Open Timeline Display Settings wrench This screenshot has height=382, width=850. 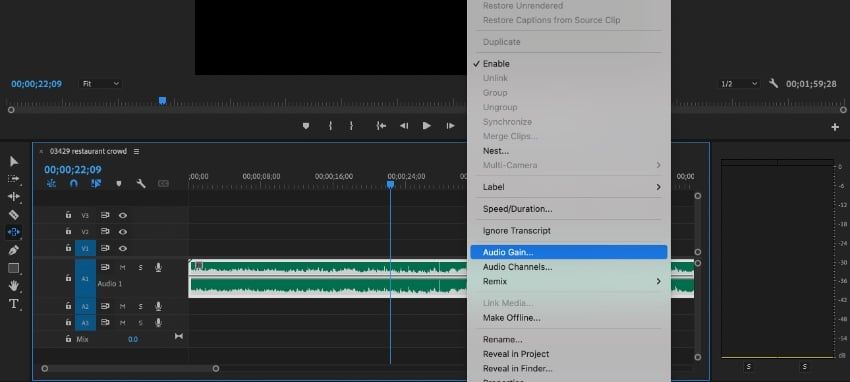click(141, 184)
